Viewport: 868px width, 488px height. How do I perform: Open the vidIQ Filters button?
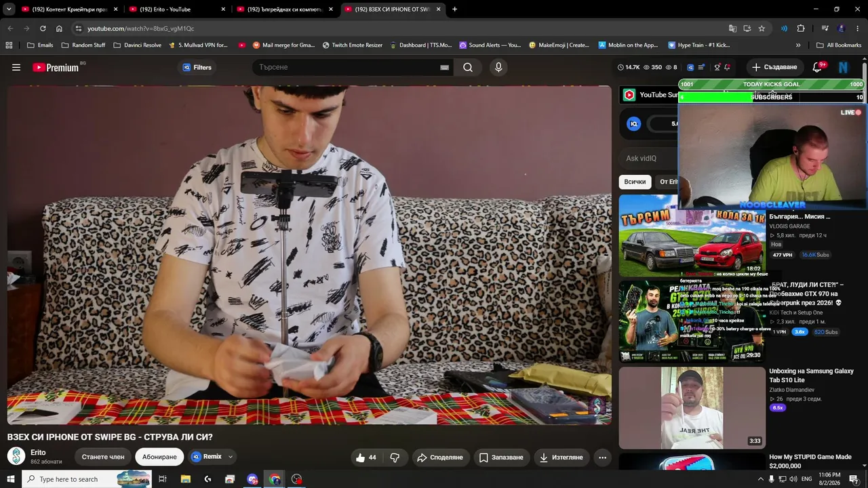pyautogui.click(x=197, y=67)
